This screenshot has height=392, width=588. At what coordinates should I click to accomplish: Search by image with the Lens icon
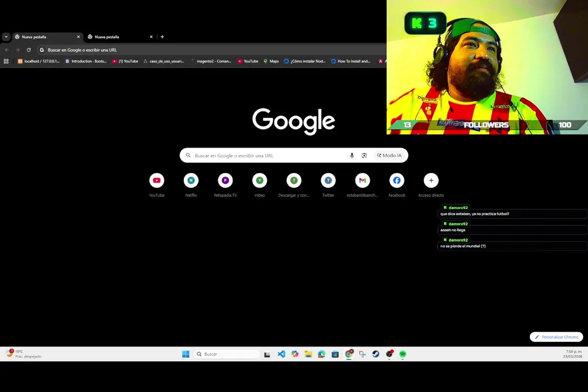click(364, 155)
